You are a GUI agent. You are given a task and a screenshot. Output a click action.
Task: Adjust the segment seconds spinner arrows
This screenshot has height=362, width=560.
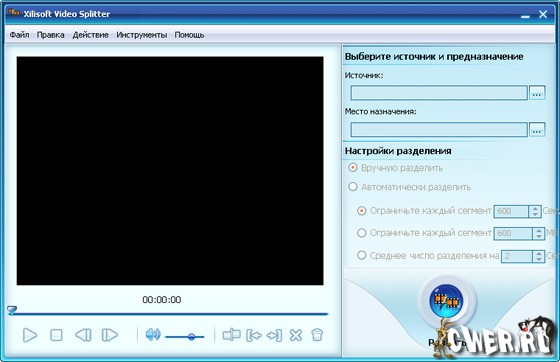coord(535,211)
